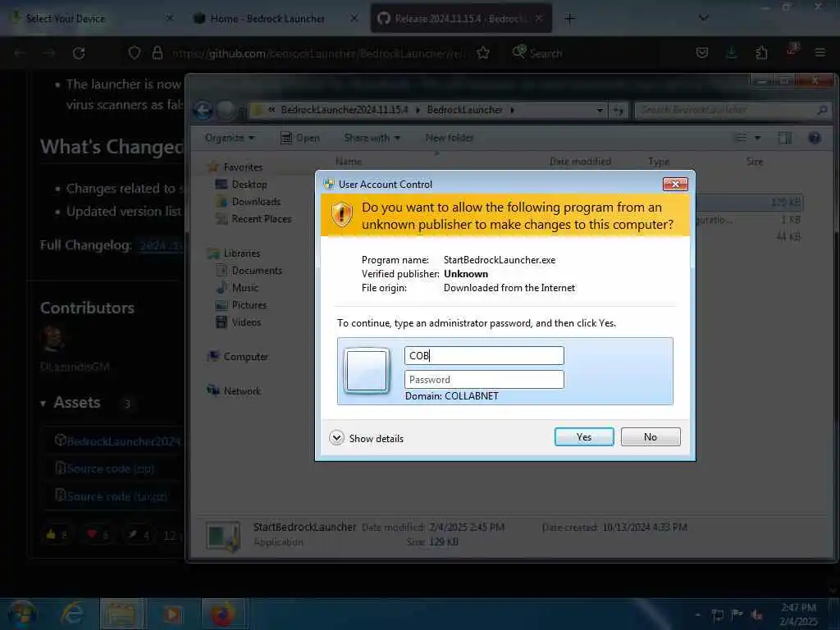The height and width of the screenshot is (630, 840).
Task: Click Firefox icon in taskbar
Action: pyautogui.click(x=223, y=614)
